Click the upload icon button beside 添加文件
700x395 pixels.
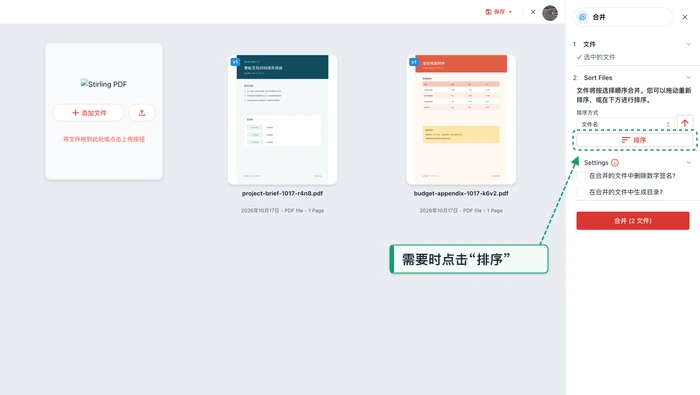[x=142, y=113]
